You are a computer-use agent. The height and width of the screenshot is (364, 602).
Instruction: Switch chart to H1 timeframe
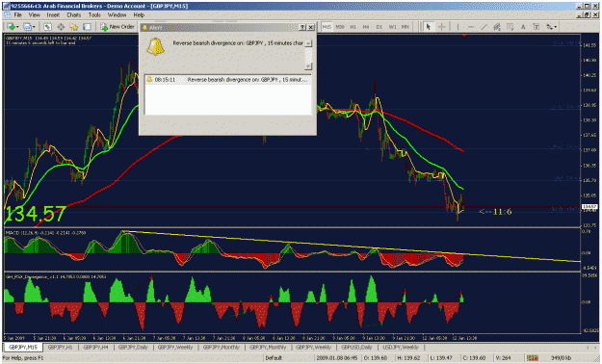(353, 27)
